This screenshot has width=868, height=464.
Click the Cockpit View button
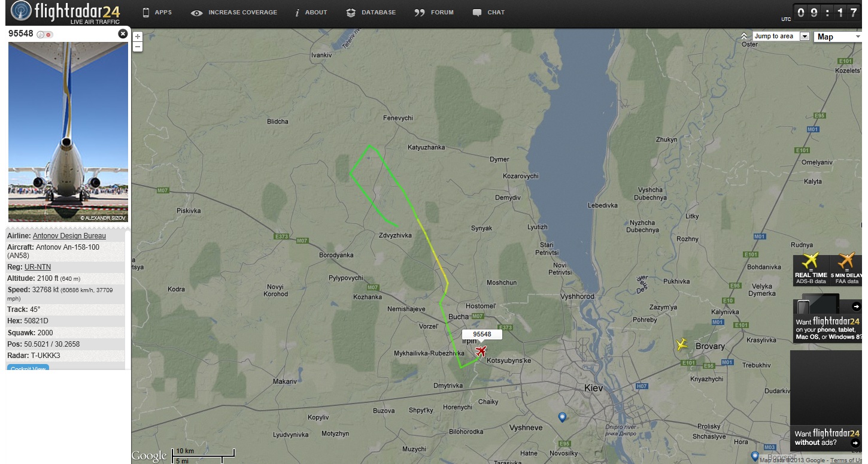click(28, 368)
